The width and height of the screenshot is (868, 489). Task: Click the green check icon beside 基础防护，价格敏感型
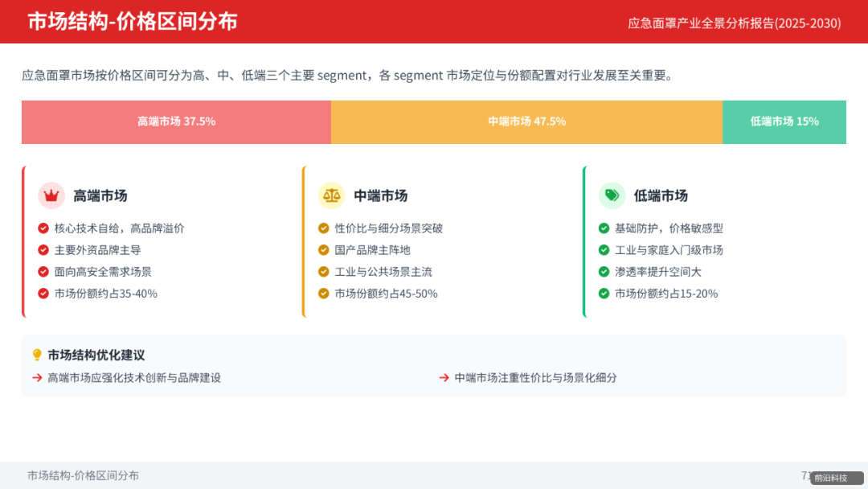[603, 228]
